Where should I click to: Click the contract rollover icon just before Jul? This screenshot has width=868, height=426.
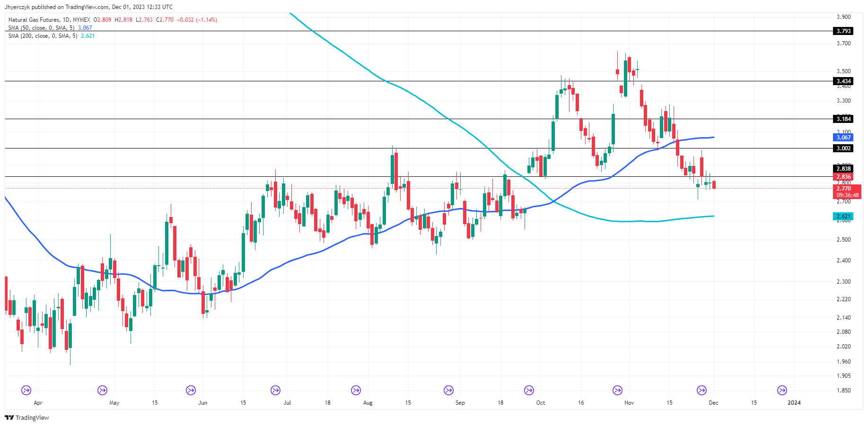[x=275, y=391]
